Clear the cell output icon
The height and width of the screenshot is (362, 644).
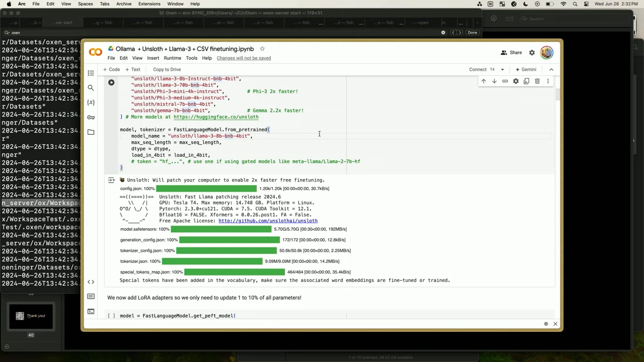click(x=111, y=180)
